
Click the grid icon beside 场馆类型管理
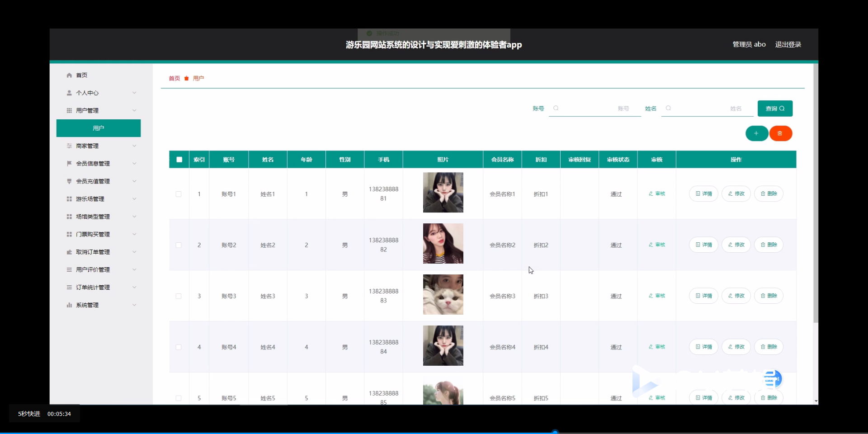click(69, 217)
